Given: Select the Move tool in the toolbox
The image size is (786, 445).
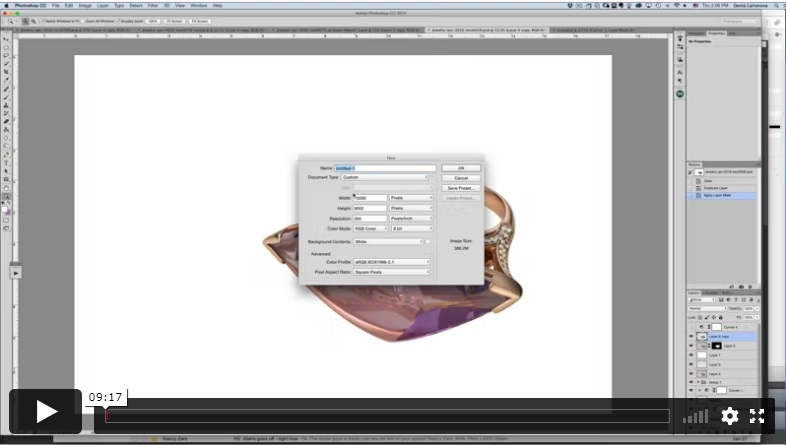Looking at the screenshot, I should [x=7, y=39].
